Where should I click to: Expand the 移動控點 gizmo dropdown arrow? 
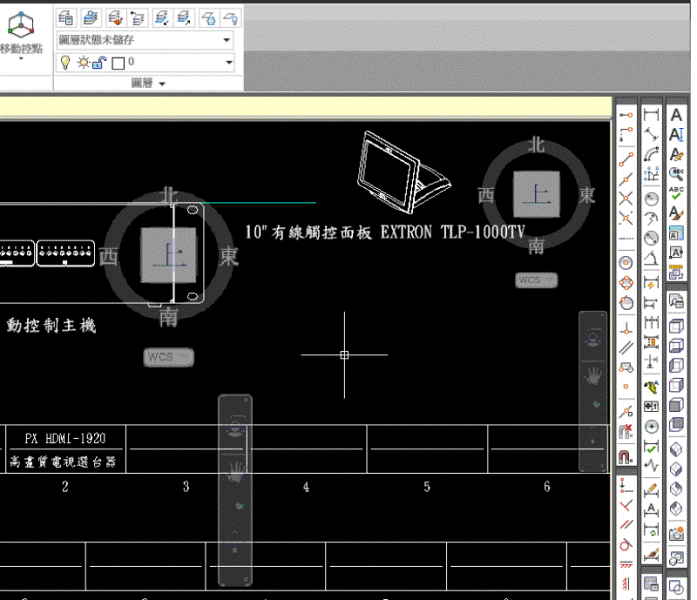pyautogui.click(x=21, y=59)
